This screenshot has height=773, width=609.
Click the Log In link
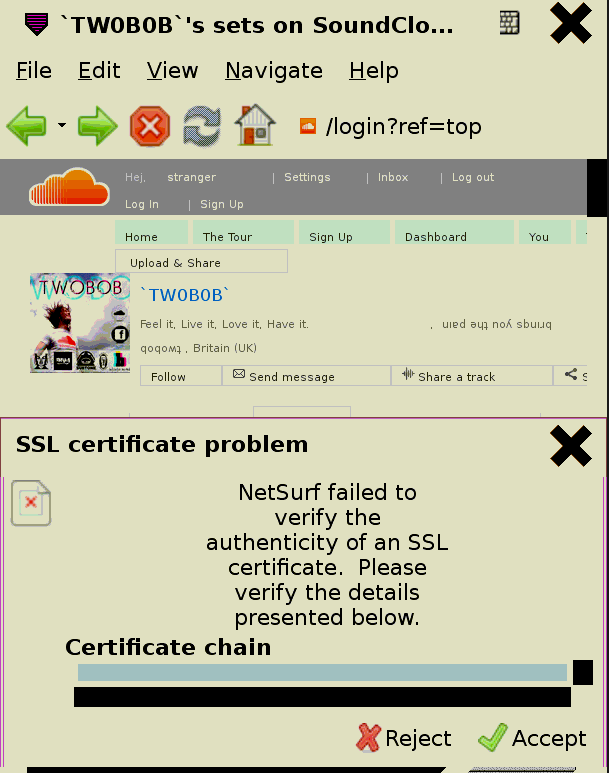pos(142,204)
